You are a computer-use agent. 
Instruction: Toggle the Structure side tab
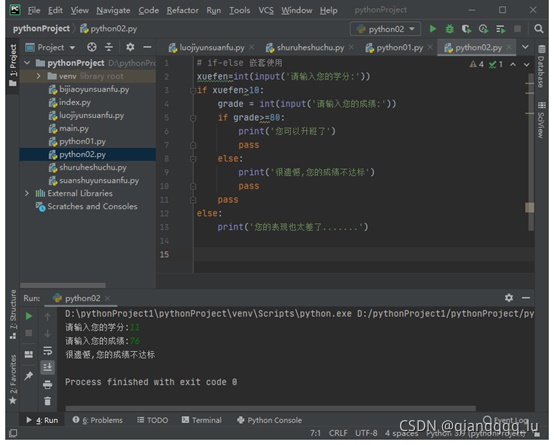click(x=13, y=315)
